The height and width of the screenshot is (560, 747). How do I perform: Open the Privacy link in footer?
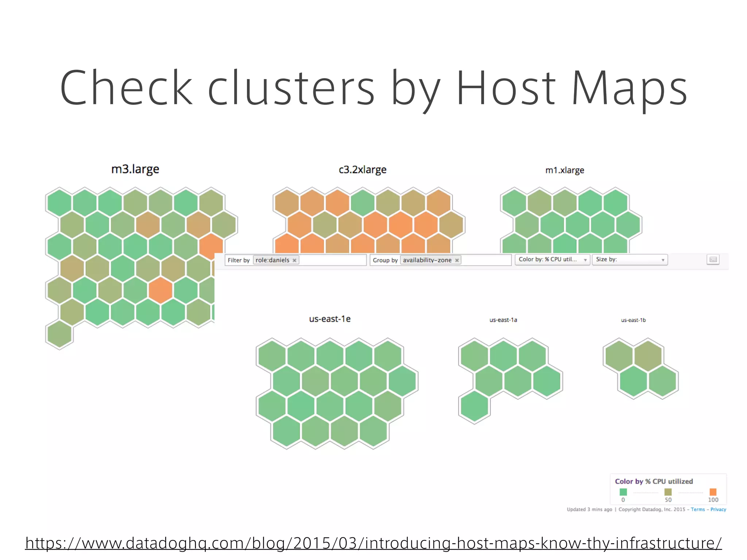718,509
